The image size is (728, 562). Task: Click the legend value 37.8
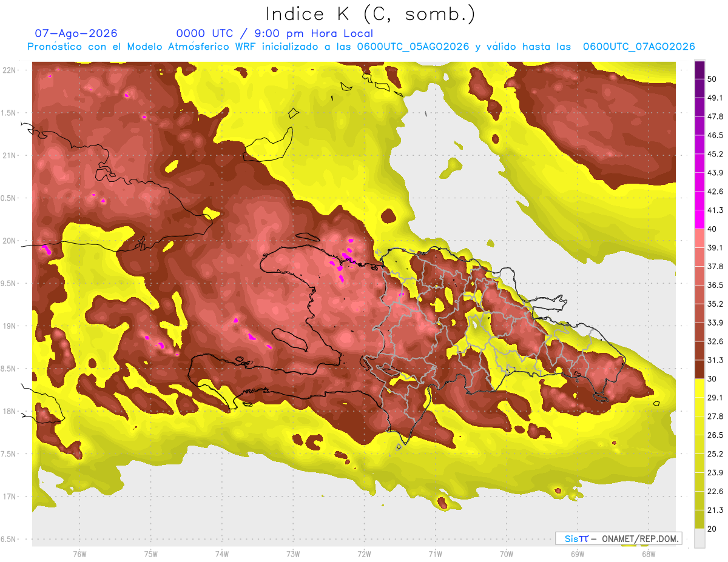pos(715,267)
